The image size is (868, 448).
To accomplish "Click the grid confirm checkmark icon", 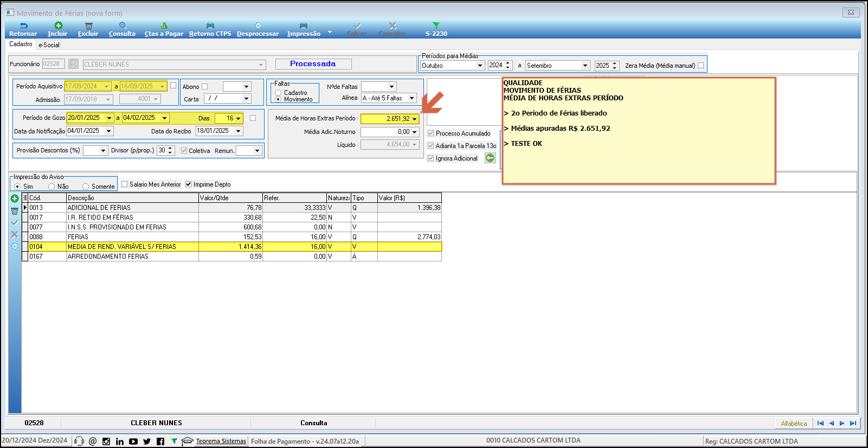I will [x=15, y=223].
